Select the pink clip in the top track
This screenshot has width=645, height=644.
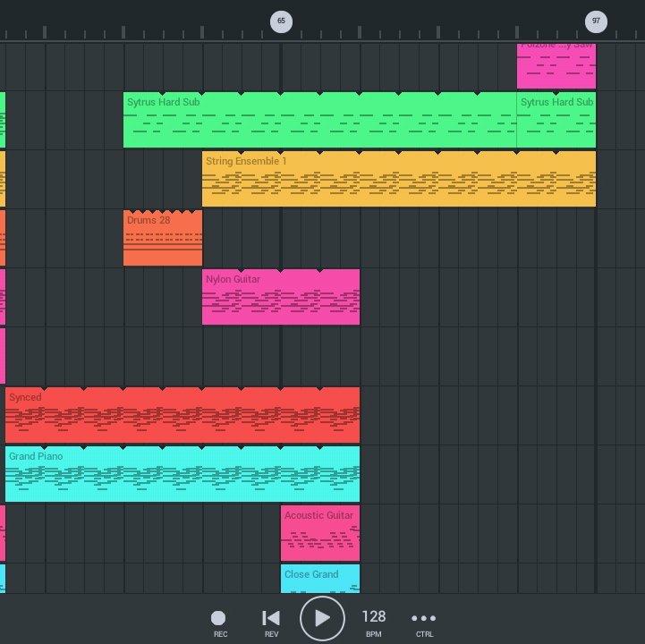[x=556, y=66]
